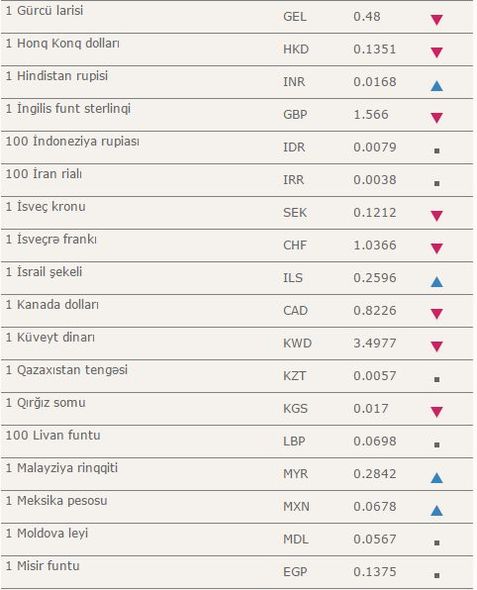The image size is (477, 590).
Task: Click the blue up arrow beside MYR
Action: pyautogui.click(x=436, y=478)
